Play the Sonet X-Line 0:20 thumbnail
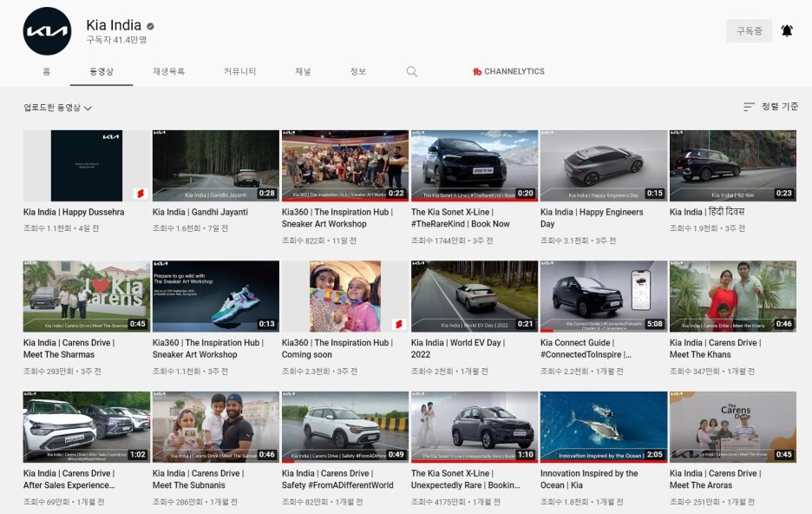The width and height of the screenshot is (812, 514). 475,166
